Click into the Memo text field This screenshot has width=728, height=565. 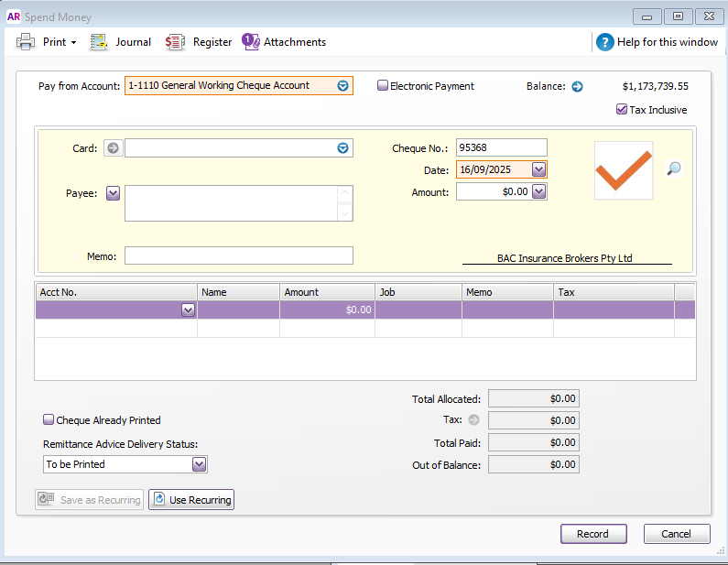pos(238,255)
